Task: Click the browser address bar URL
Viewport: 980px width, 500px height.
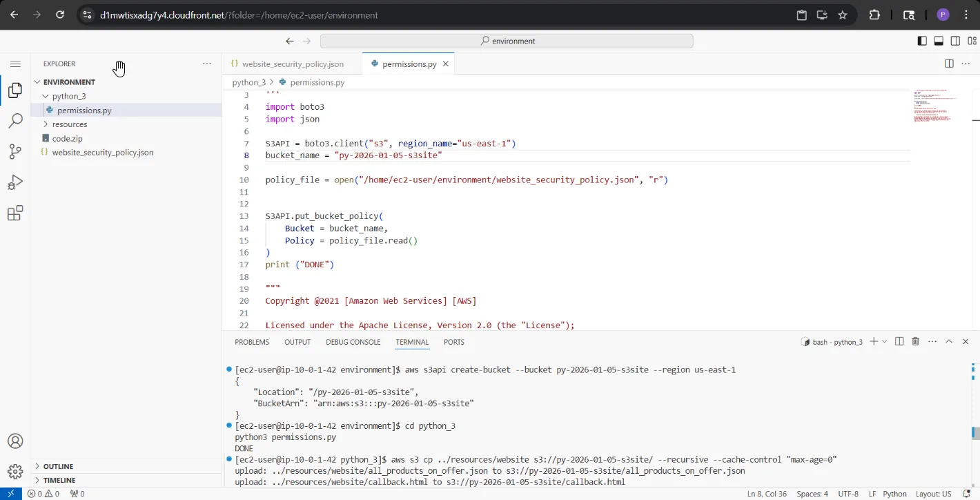Action: click(x=239, y=15)
